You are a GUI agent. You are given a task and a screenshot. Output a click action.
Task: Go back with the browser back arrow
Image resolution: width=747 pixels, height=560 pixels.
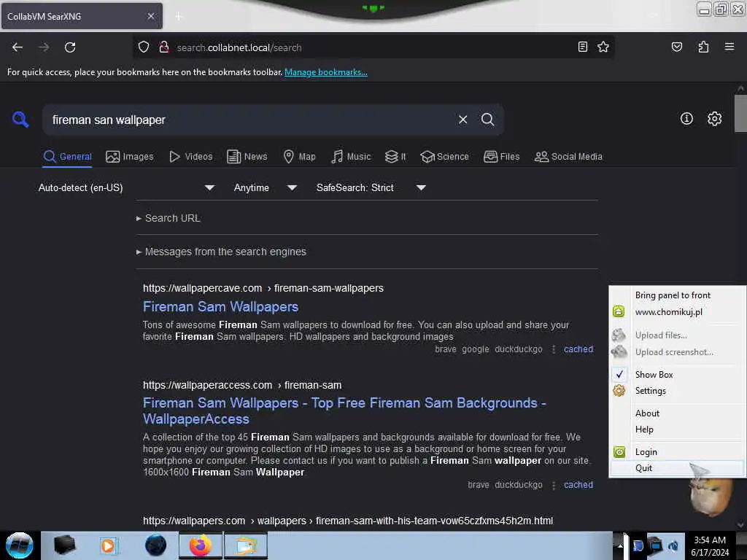pyautogui.click(x=18, y=47)
